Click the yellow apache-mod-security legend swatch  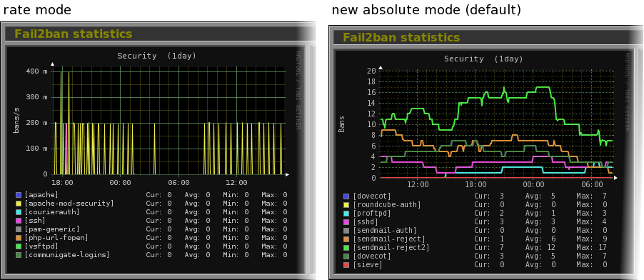click(18, 204)
